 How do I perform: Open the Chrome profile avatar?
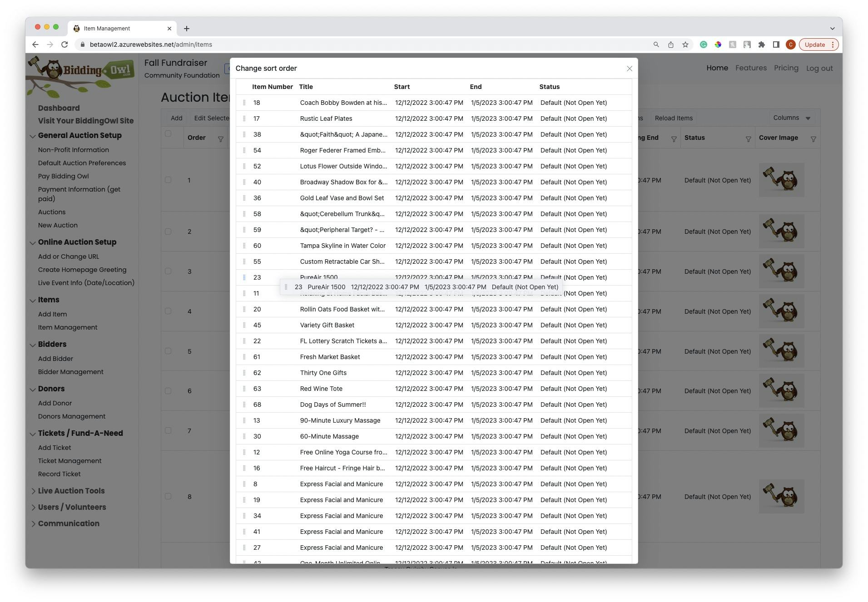click(x=791, y=44)
